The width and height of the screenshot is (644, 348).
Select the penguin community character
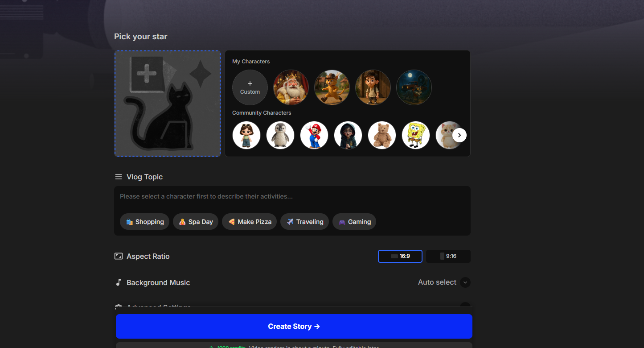280,135
